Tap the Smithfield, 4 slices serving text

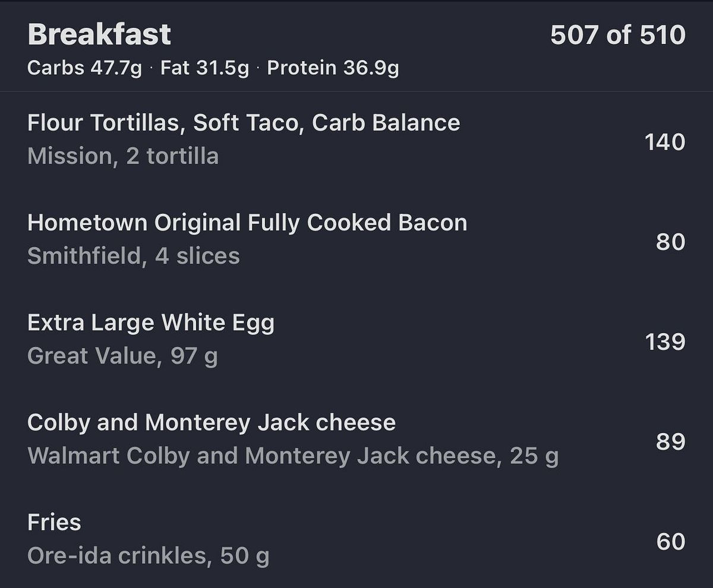pos(134,256)
